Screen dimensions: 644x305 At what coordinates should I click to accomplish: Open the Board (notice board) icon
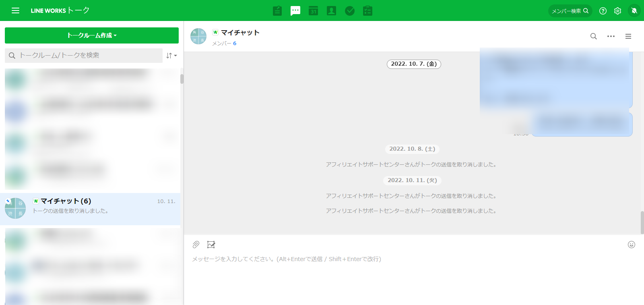point(277,11)
